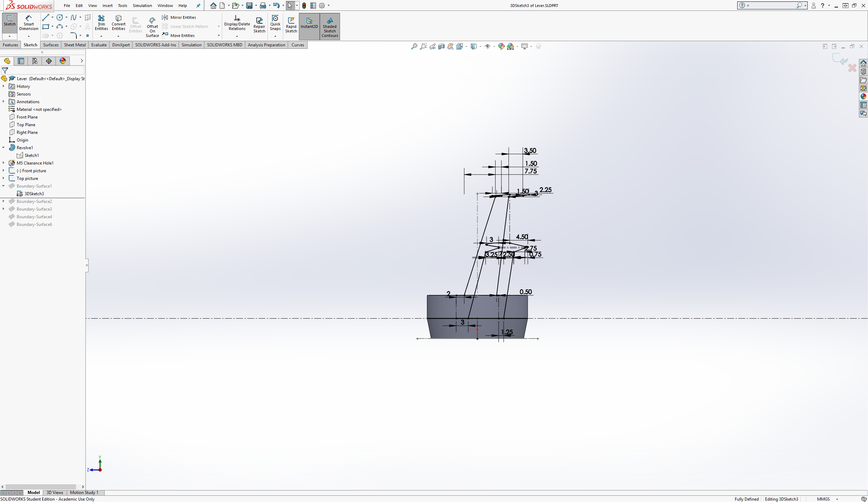Expand the Annotations tree node

tap(3, 101)
